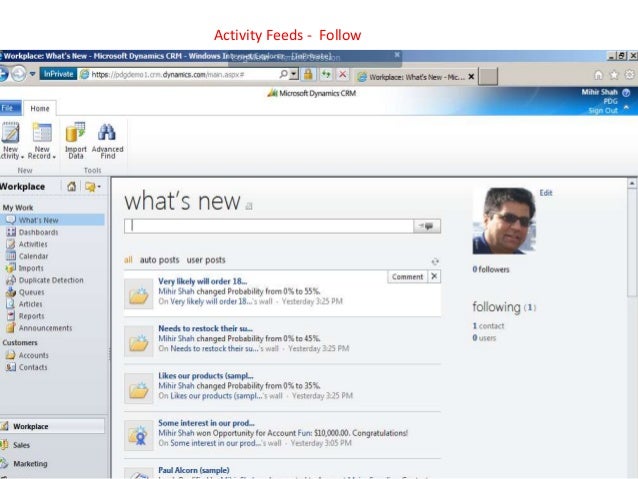Click in the what's new post box

point(269,226)
